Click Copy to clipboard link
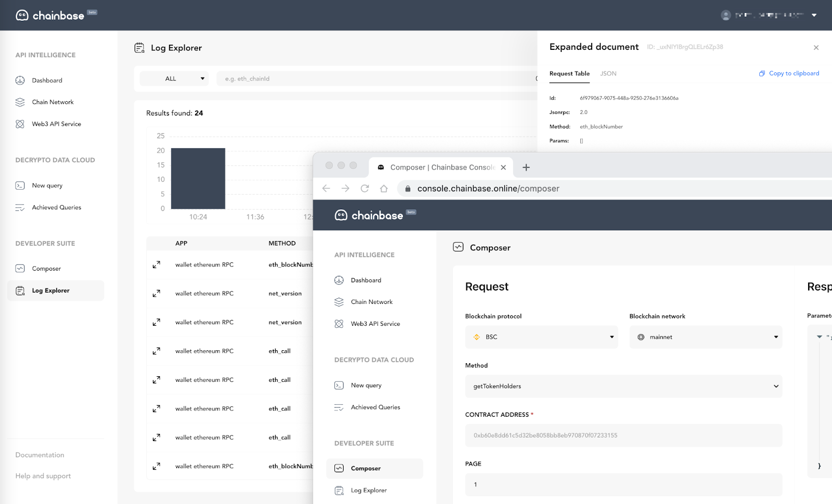This screenshot has width=832, height=504. (x=789, y=73)
